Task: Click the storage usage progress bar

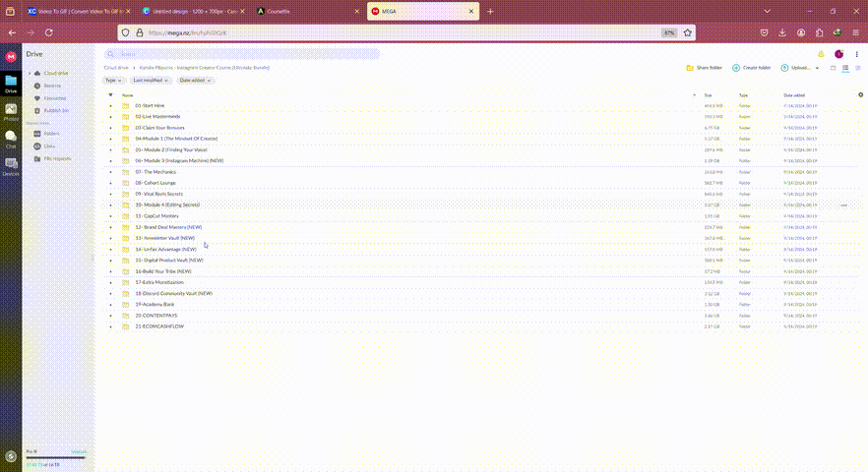Action: 55,458
